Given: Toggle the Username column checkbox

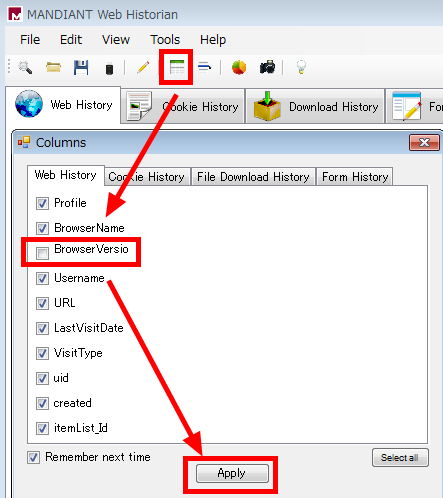Looking at the screenshot, I should (42, 278).
